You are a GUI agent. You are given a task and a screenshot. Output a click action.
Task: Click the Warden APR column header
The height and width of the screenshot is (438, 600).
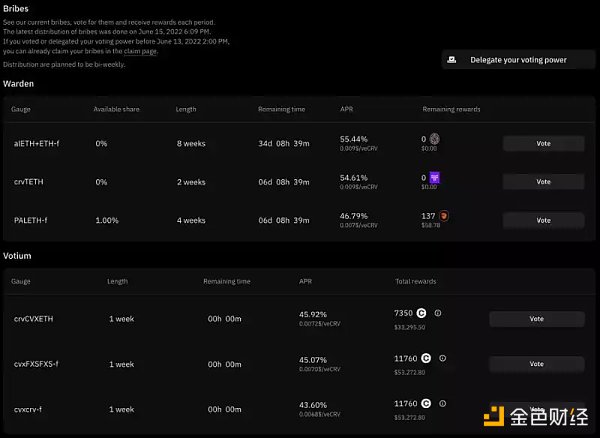346,108
